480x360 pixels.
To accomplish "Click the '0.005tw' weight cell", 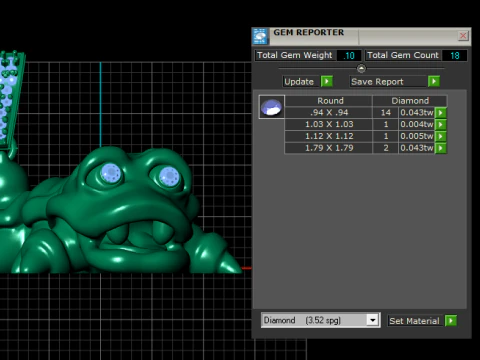I will point(417,136).
